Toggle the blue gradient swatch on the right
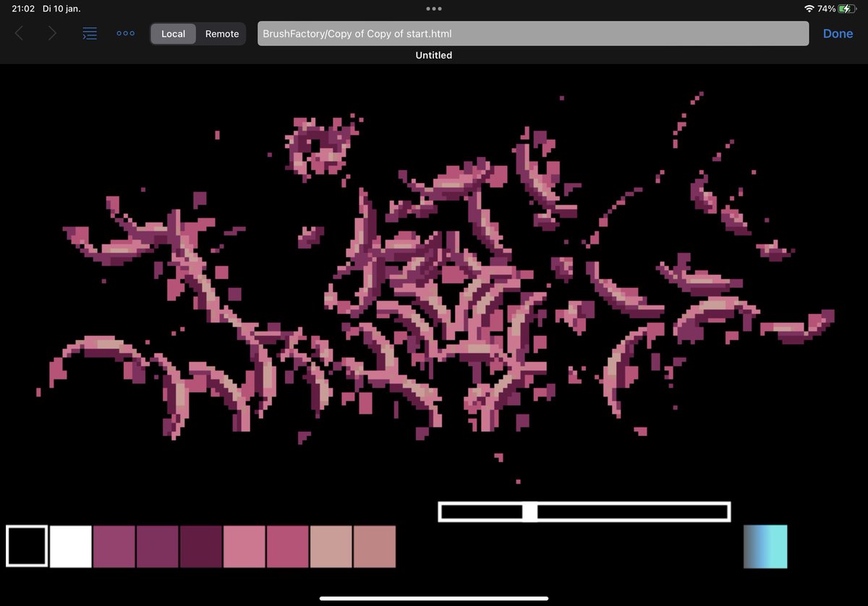This screenshot has height=606, width=868. pos(765,546)
